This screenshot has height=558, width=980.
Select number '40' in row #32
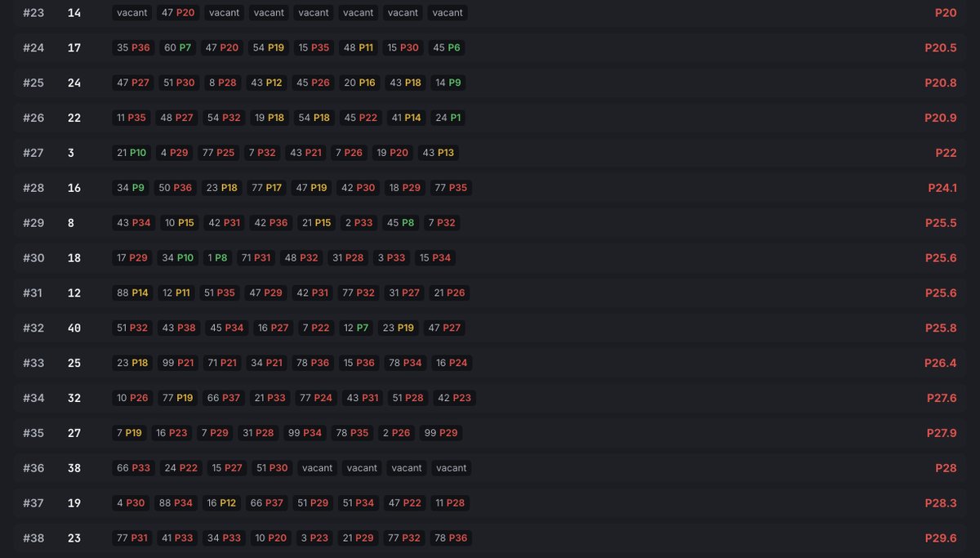tap(74, 328)
